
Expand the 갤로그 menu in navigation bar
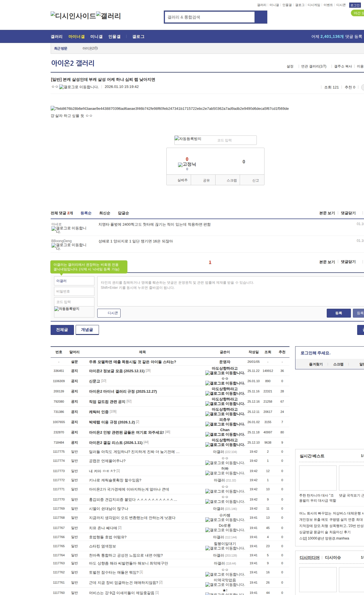point(138,37)
